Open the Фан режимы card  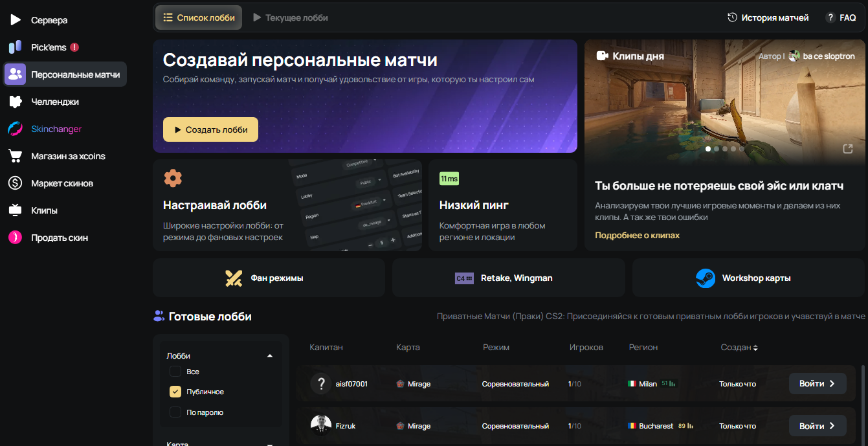click(x=269, y=278)
